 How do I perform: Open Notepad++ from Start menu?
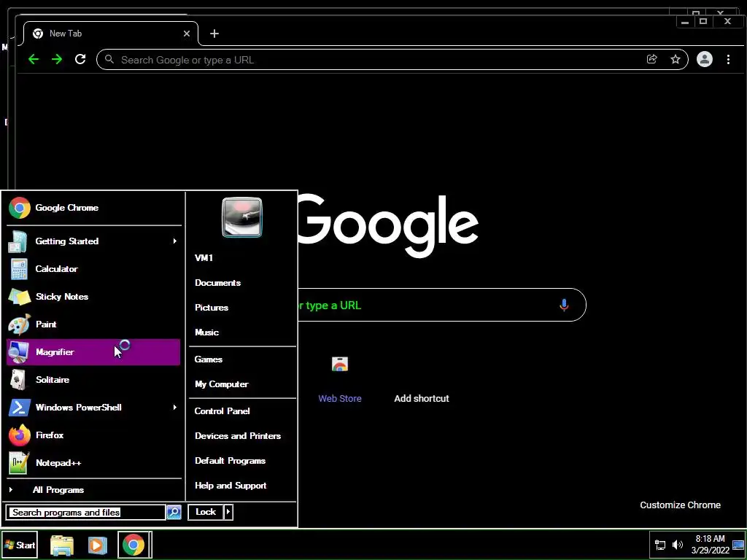click(93, 462)
